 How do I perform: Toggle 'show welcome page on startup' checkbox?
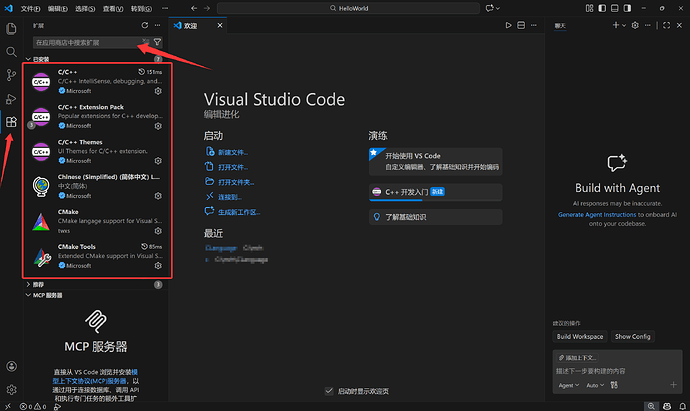pyautogui.click(x=329, y=391)
